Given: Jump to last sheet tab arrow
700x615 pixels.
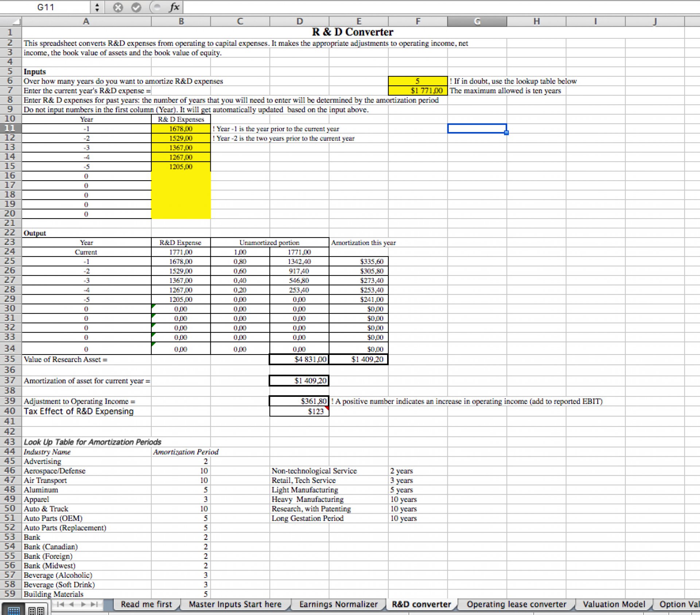Looking at the screenshot, I should 94,604.
